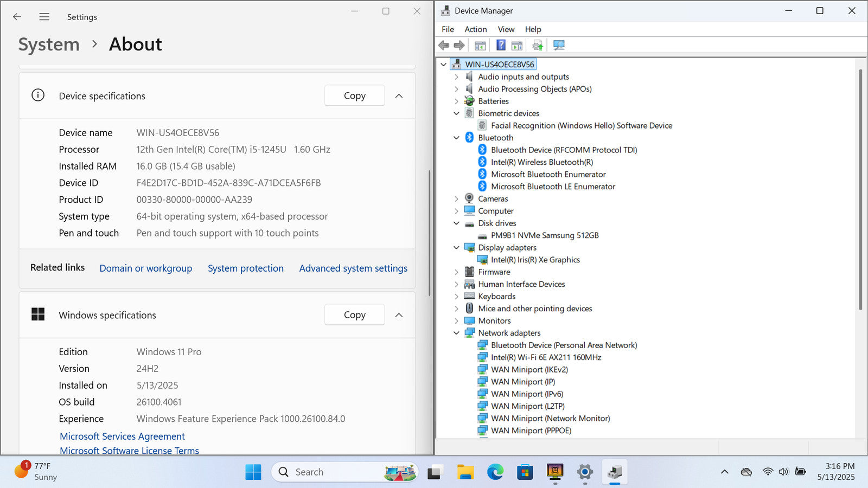Select the Biometric devices fingerprint icon
This screenshot has width=868, height=488.
(x=469, y=113)
